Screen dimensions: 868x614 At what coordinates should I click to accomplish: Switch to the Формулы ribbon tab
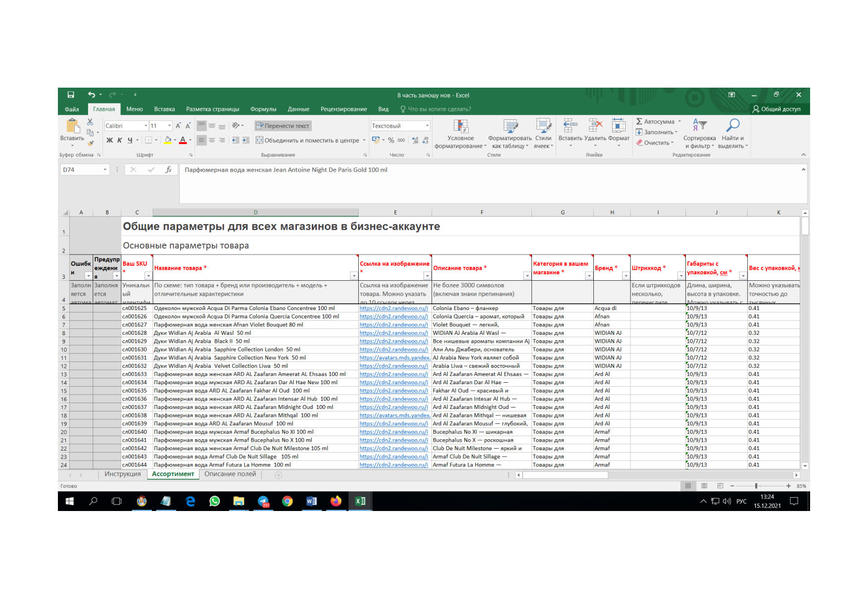tap(263, 109)
